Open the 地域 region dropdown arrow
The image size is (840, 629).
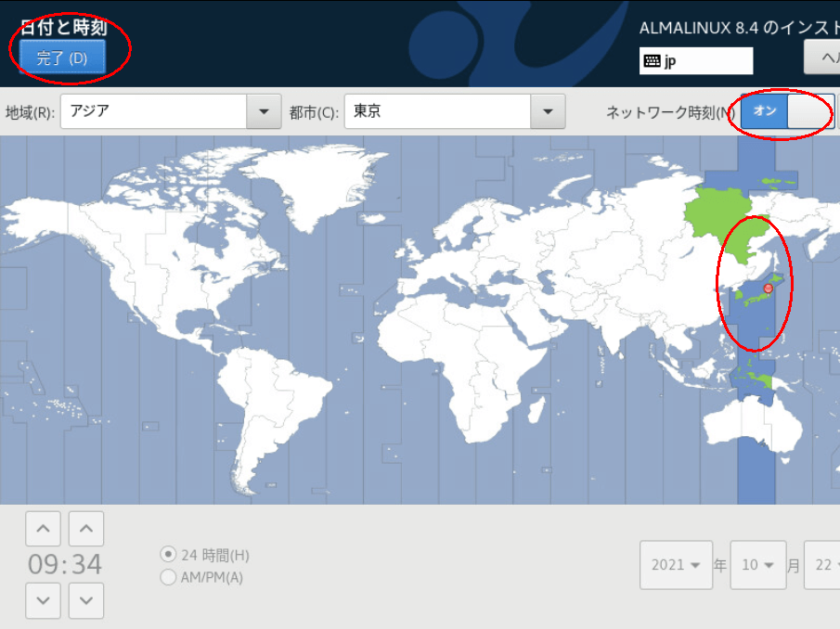(x=264, y=111)
